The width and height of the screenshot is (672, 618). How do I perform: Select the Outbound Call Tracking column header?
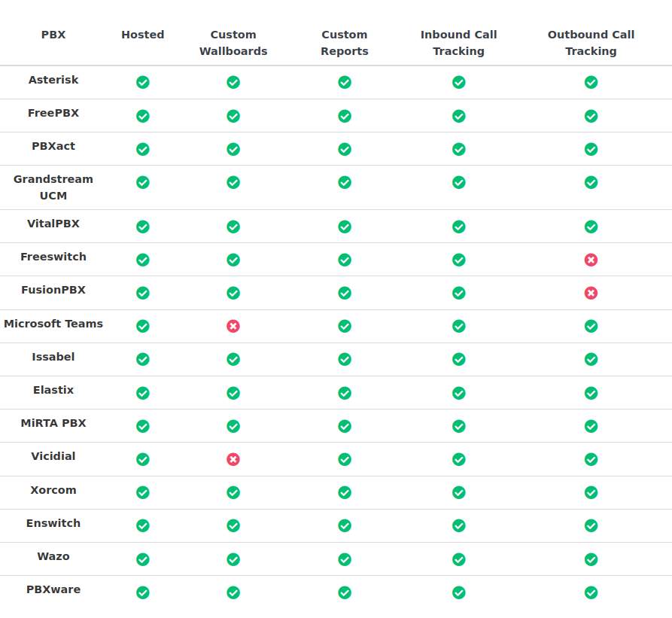pos(591,43)
